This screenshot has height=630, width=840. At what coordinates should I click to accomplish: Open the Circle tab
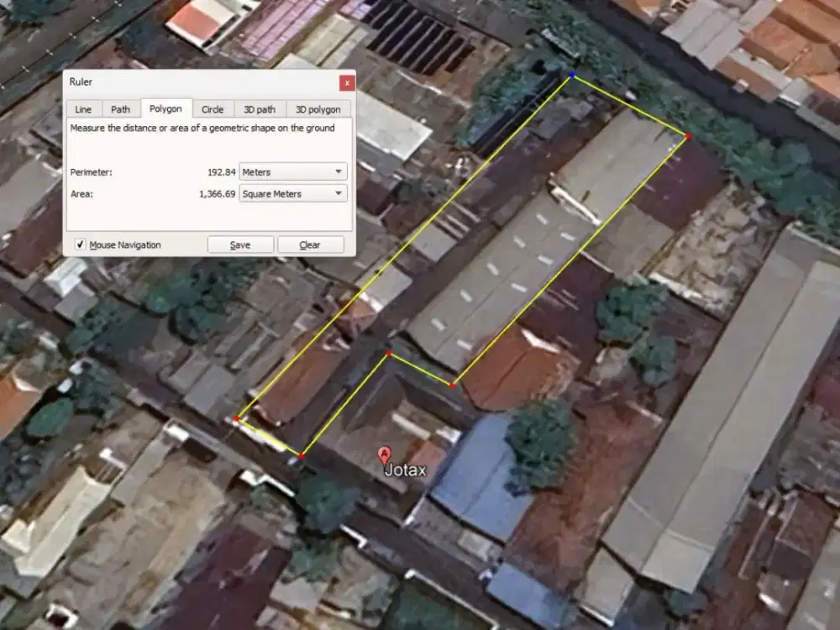213,109
